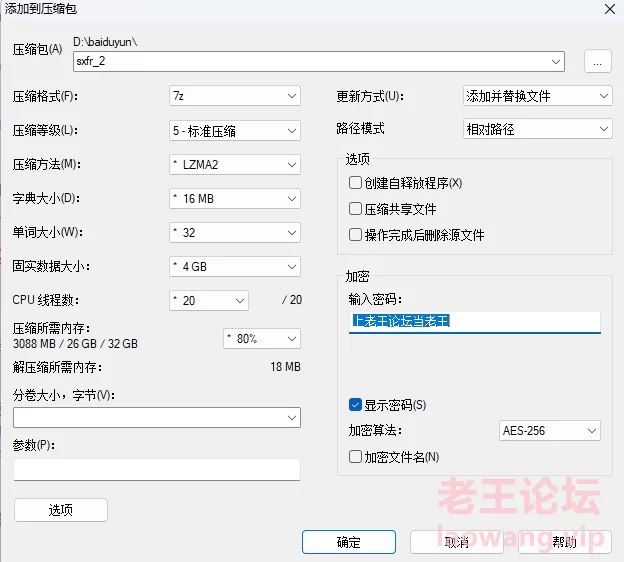
Task: Expand the solid block size 4 GB dropdown
Action: [234, 267]
